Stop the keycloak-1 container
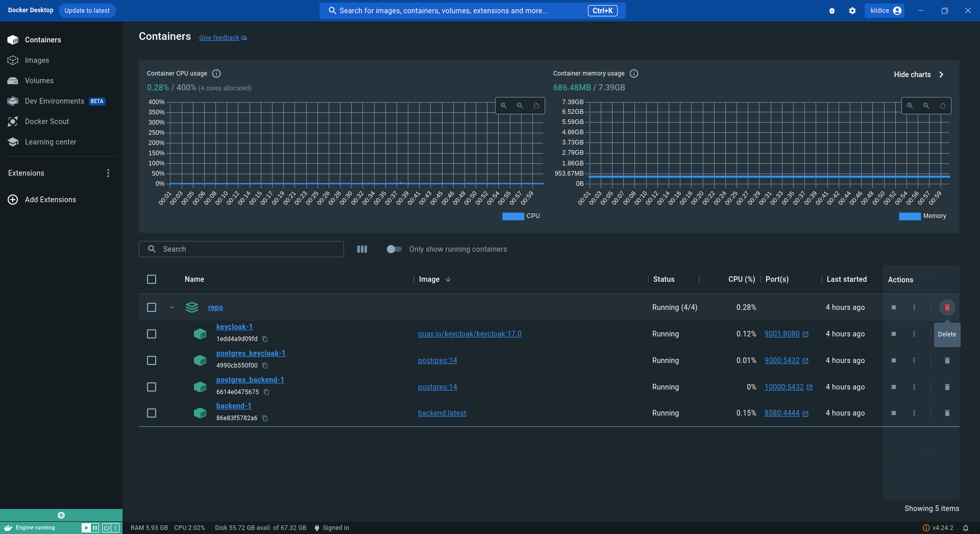The width and height of the screenshot is (980, 534). point(894,334)
